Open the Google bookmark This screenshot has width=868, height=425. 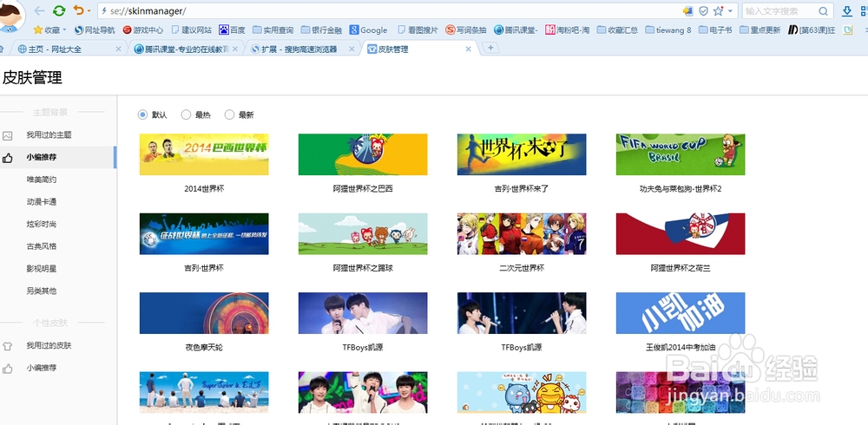coord(368,29)
